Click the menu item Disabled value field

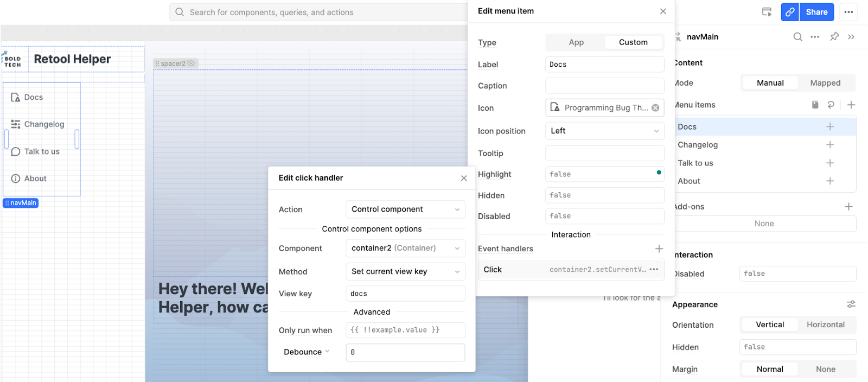pyautogui.click(x=604, y=216)
